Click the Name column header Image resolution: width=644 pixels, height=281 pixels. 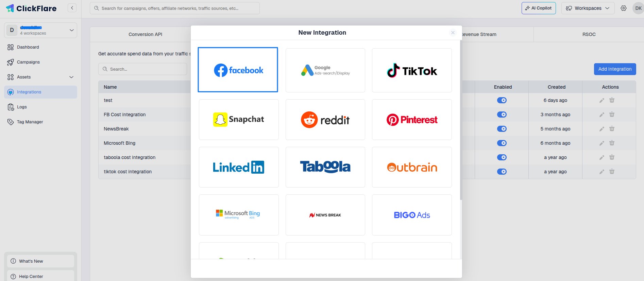(x=110, y=87)
